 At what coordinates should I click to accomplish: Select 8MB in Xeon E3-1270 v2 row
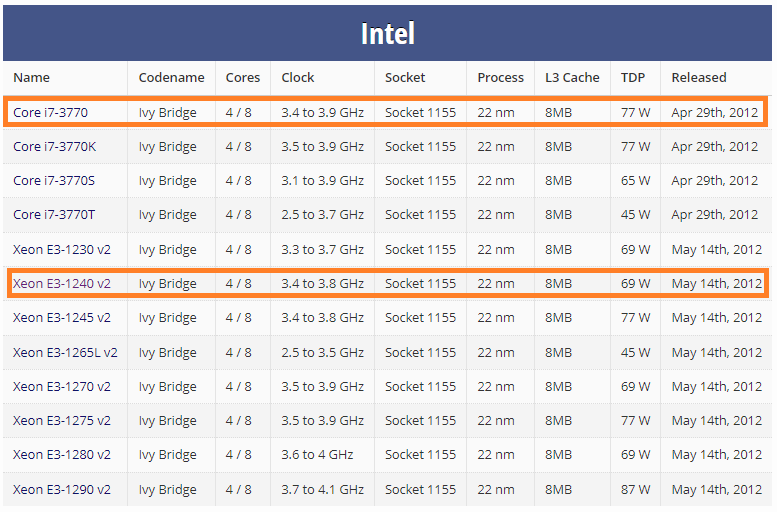coord(558,386)
